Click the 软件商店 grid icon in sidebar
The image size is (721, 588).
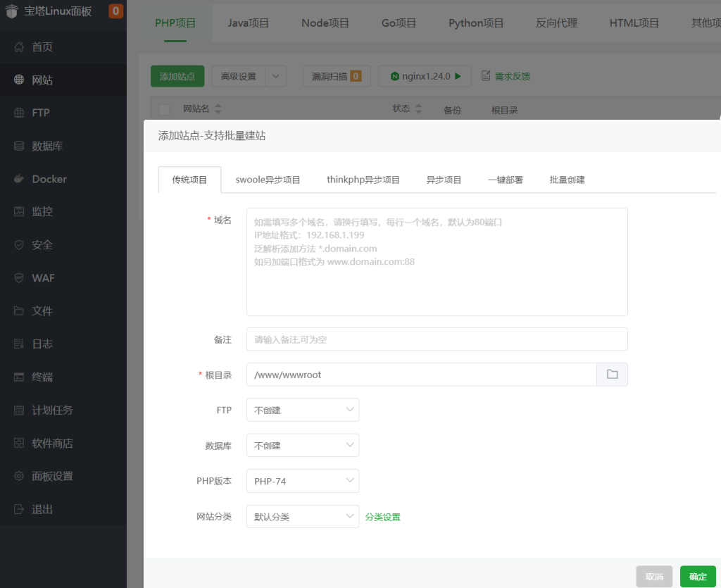pyautogui.click(x=19, y=443)
